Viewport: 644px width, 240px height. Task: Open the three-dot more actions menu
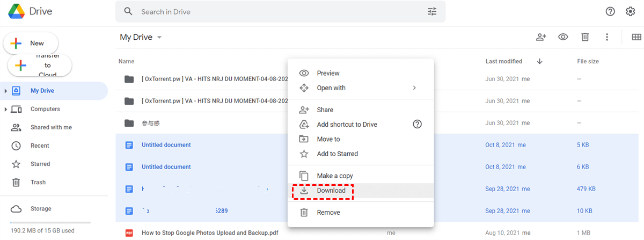point(607,37)
